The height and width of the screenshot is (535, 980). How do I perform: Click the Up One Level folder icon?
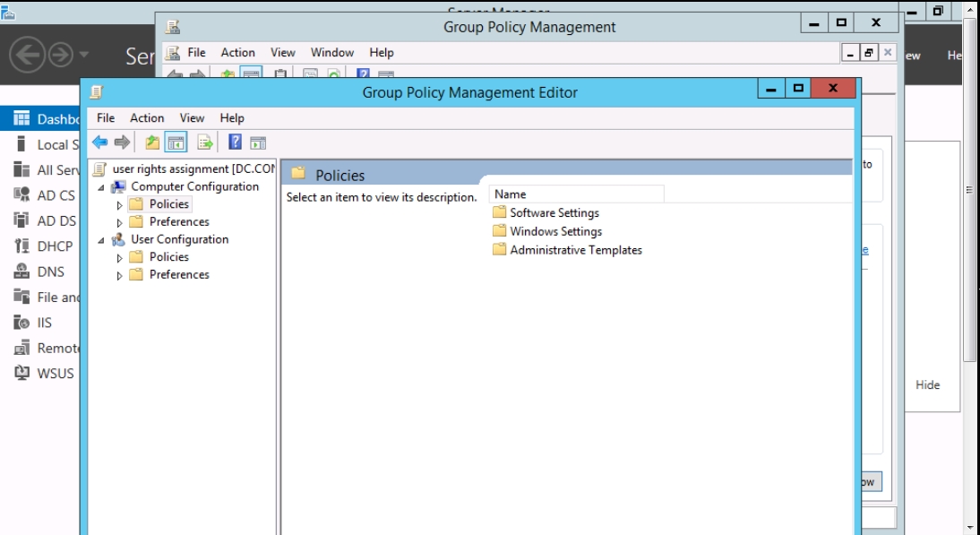[x=152, y=142]
